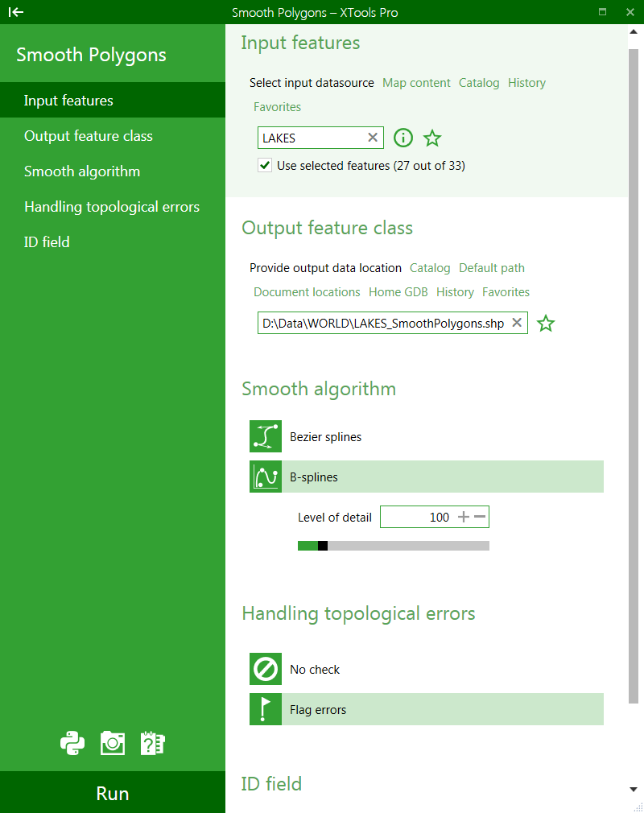Click the Run button
The image size is (644, 813).
113,793
